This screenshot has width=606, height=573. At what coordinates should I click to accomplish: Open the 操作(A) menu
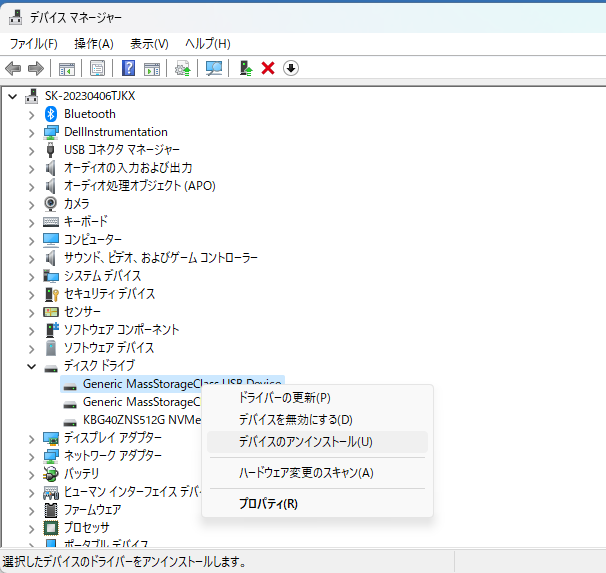tap(93, 44)
